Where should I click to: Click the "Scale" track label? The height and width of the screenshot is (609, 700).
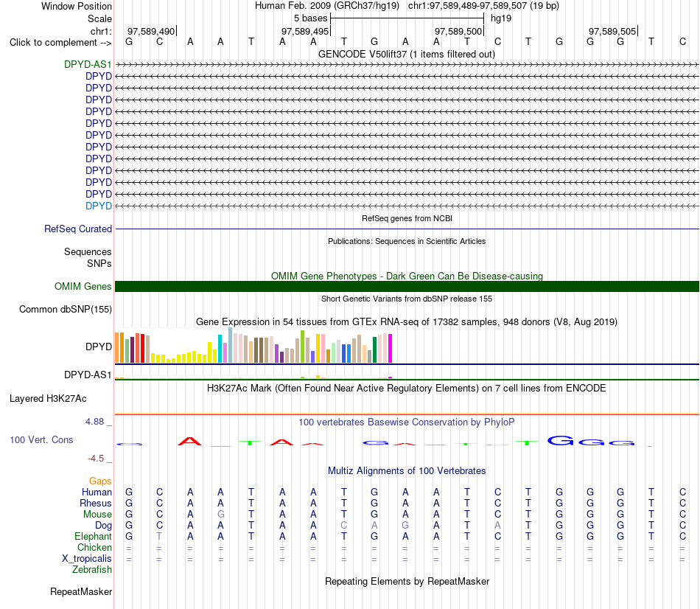99,18
